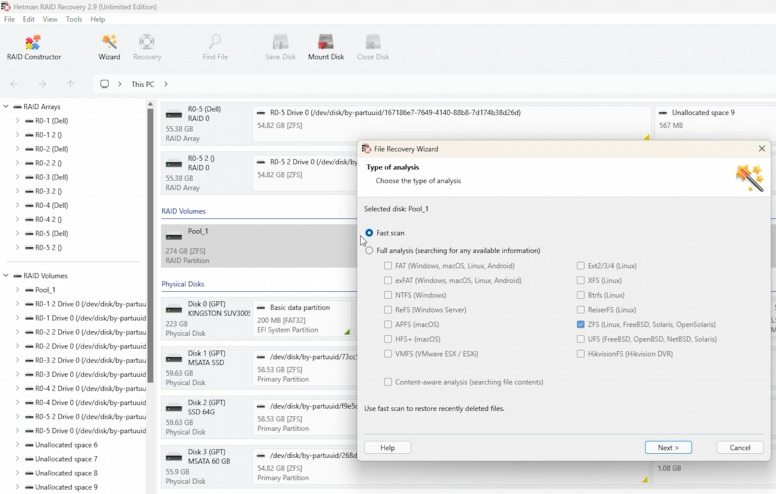This screenshot has width=776, height=494.
Task: Click the Next > button
Action: (668, 447)
